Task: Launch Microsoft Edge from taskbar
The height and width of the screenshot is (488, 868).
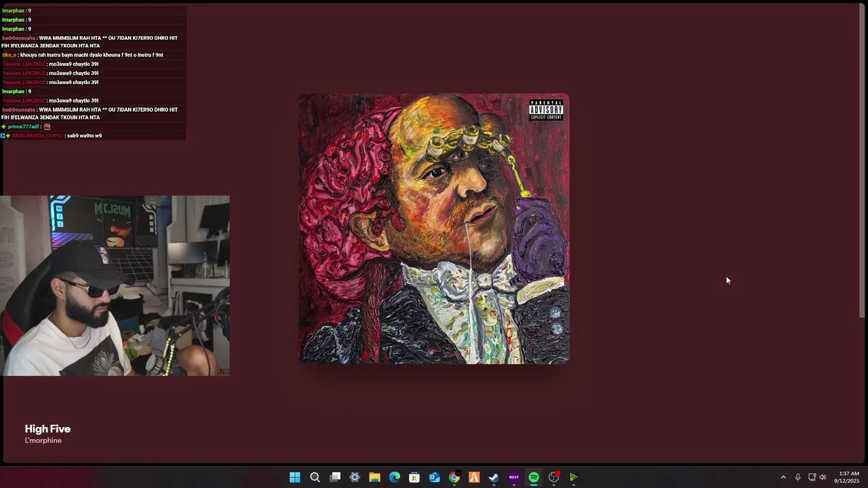Action: pos(395,477)
